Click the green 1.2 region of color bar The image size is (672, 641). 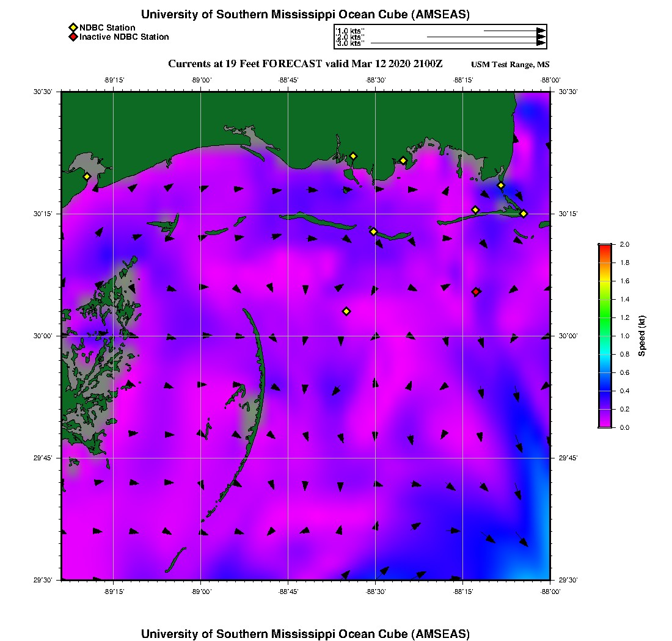tap(605, 317)
